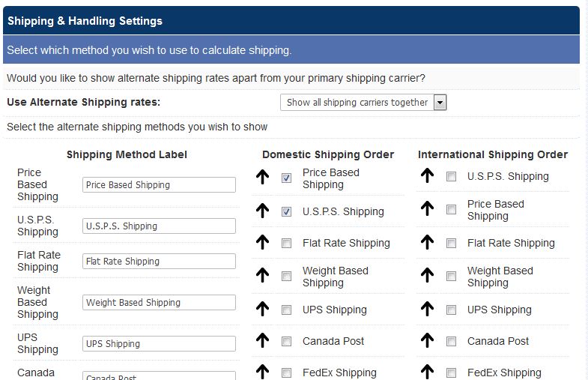Click up arrow for domestic U.S.P.S. Shipping
This screenshot has width=588, height=380.
click(x=262, y=211)
